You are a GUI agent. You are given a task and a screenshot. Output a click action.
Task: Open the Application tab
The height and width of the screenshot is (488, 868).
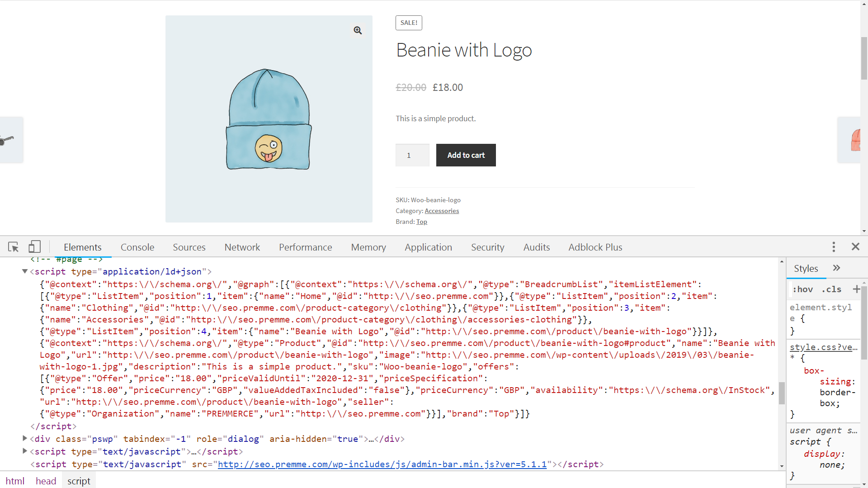pos(428,247)
